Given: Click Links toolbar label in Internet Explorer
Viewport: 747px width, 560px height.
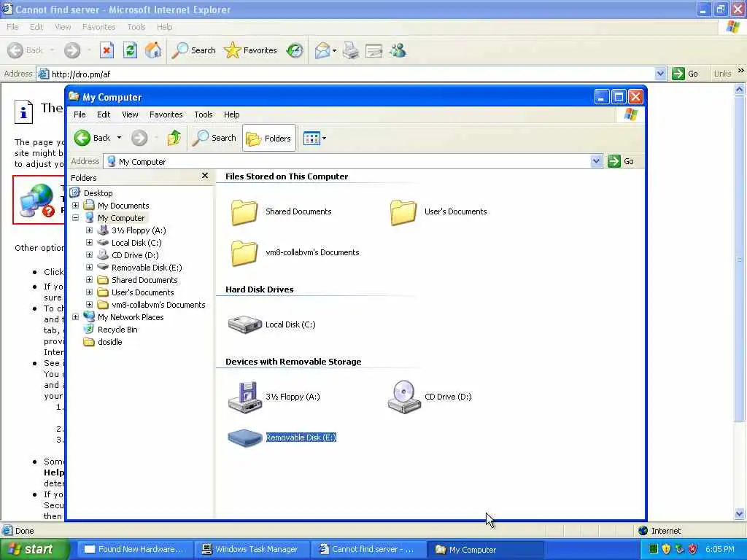Looking at the screenshot, I should pyautogui.click(x=722, y=74).
